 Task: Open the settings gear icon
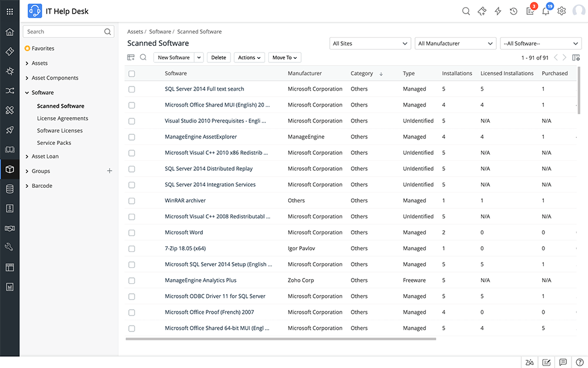click(562, 11)
